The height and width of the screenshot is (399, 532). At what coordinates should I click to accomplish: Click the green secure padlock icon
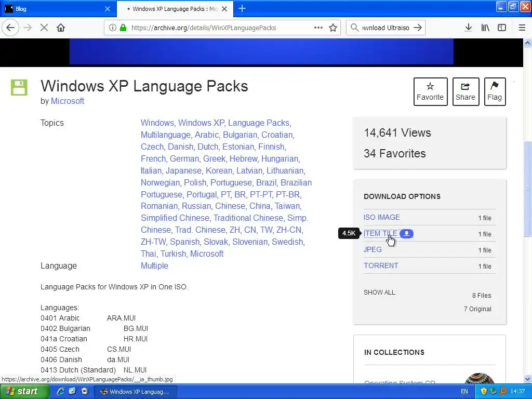tap(123, 28)
